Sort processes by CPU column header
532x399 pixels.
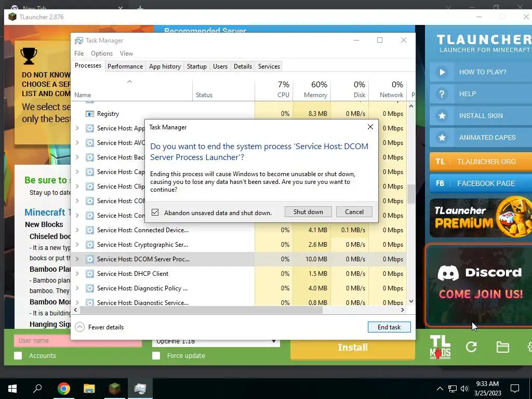[x=274, y=89]
